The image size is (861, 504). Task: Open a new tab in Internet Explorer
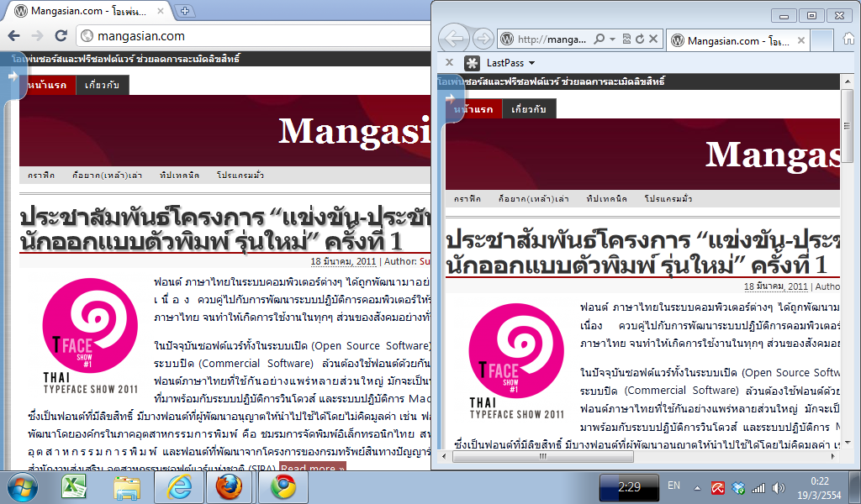(821, 40)
